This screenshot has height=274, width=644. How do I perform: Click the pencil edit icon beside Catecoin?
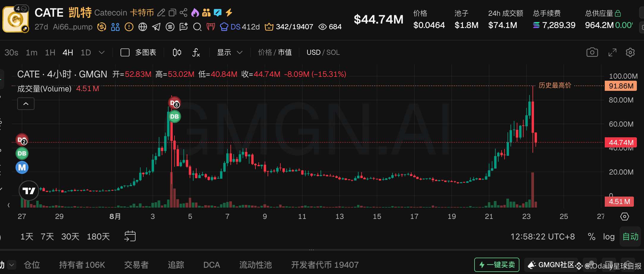point(161,13)
